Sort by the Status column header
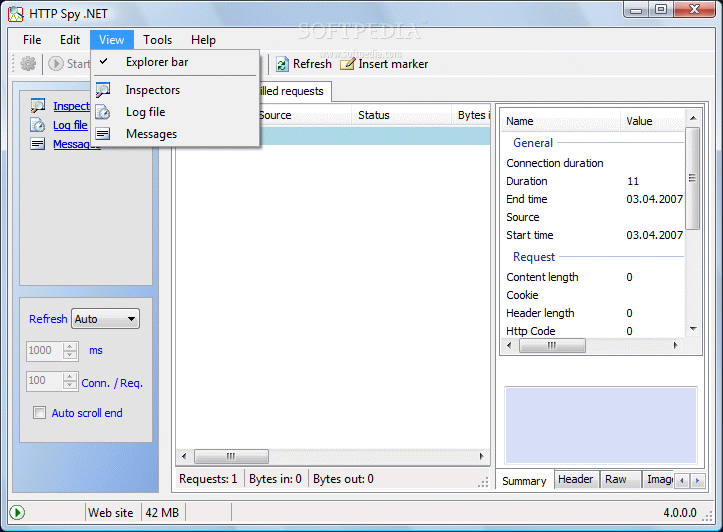 402,115
